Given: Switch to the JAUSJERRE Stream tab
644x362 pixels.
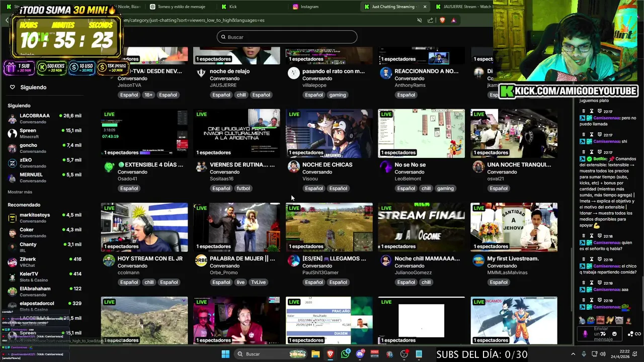Looking at the screenshot, I should (x=463, y=7).
